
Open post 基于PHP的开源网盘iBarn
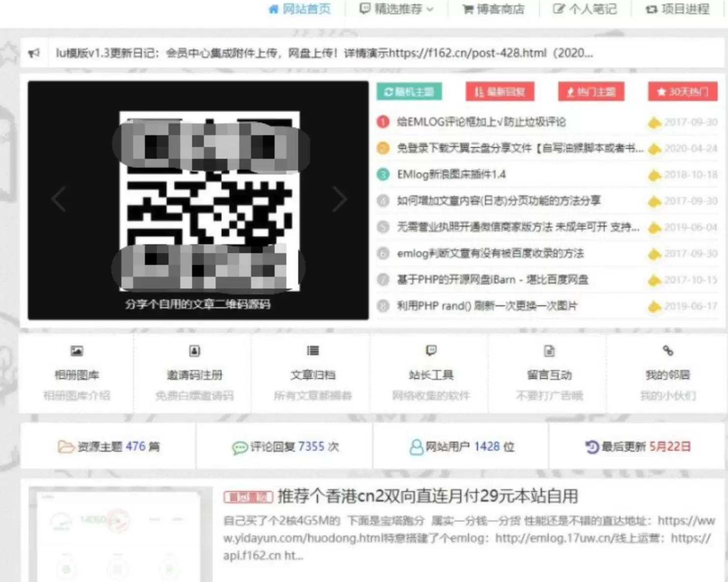(x=492, y=280)
